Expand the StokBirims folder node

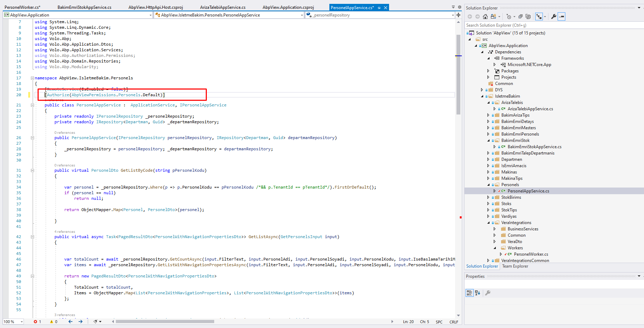tap(488, 197)
